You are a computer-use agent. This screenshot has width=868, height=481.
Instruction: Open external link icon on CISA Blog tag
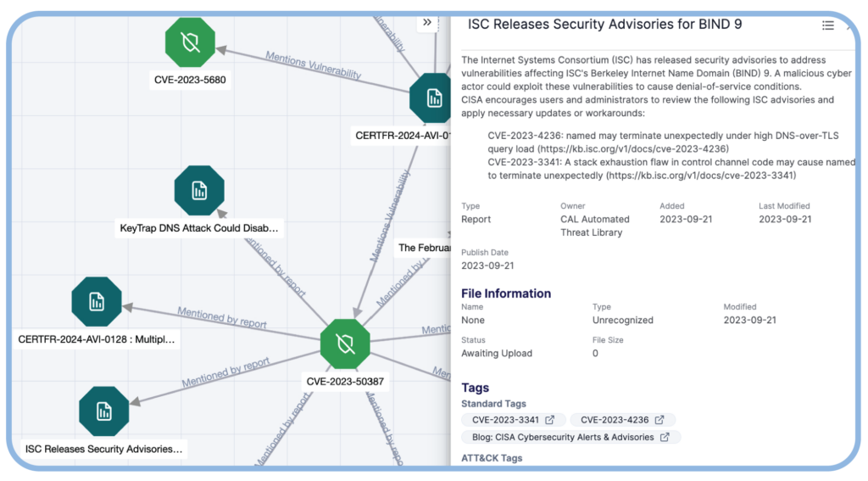[665, 438]
